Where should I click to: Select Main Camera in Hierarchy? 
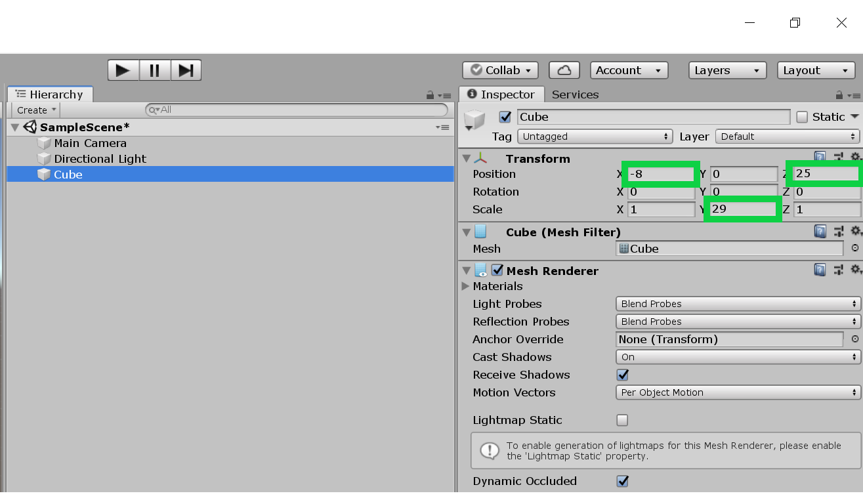click(x=90, y=143)
